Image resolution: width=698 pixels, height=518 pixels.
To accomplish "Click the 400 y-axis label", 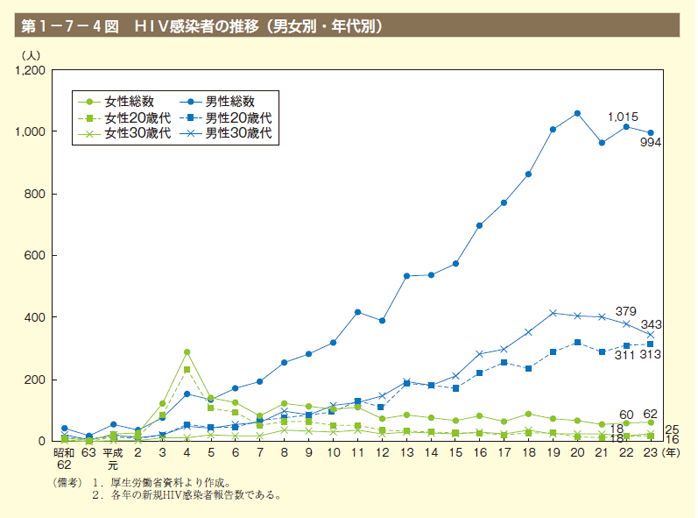I will [x=35, y=317].
